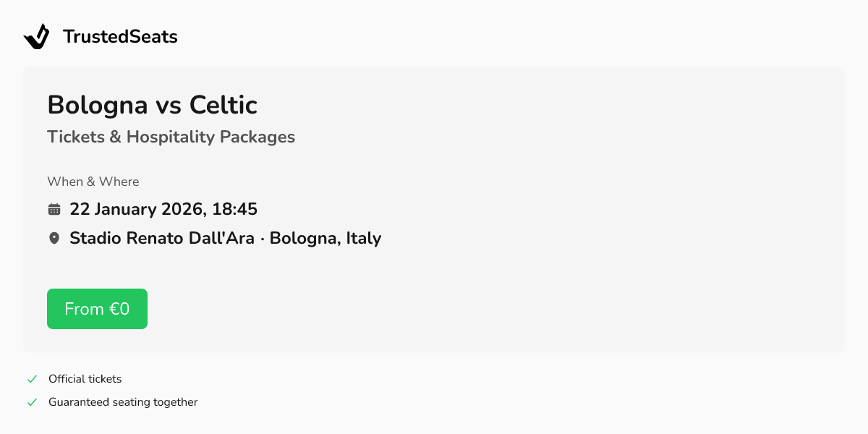Click the TrustedSeats checkmark logo icon
The image size is (868, 434).
click(36, 36)
